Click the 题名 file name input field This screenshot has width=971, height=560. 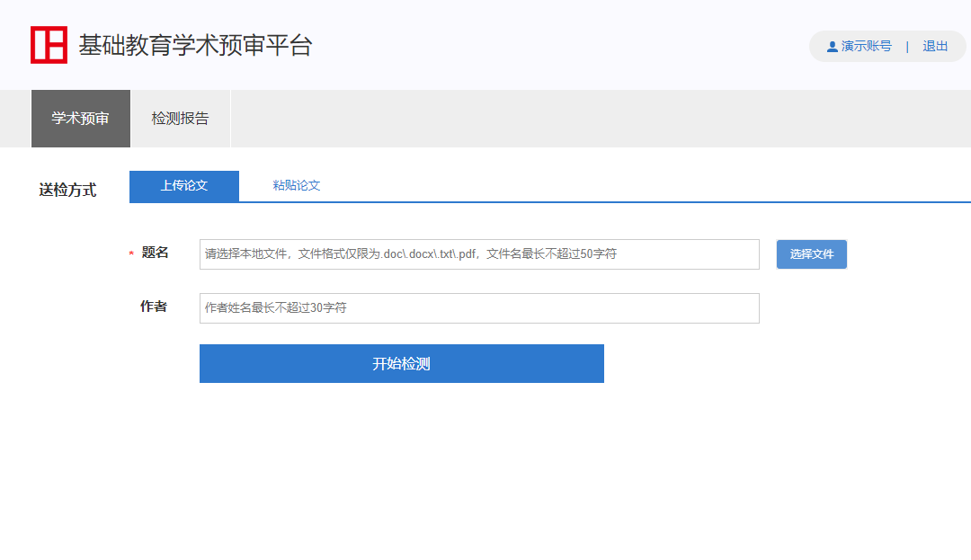[x=479, y=254]
